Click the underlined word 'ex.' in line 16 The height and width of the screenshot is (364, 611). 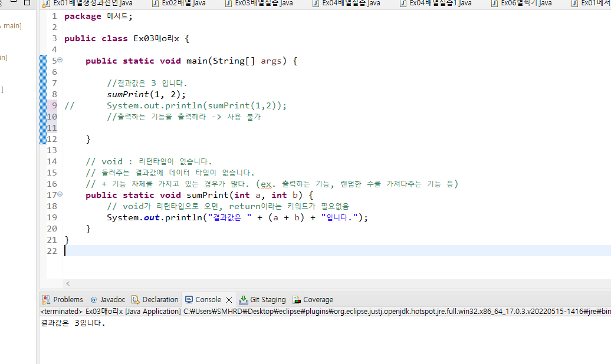tap(266, 184)
